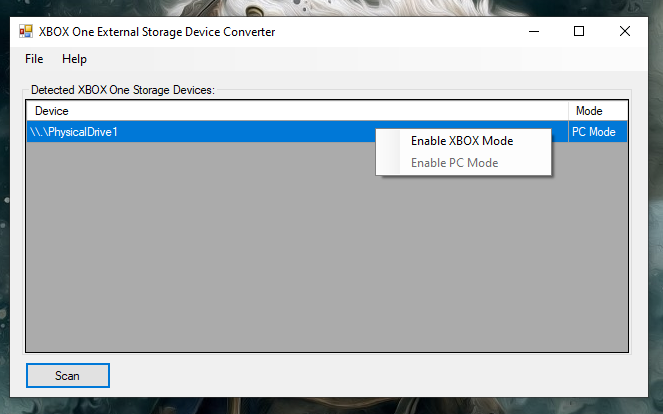Maximize the Storage Device Converter window
The height and width of the screenshot is (414, 663).
pyautogui.click(x=578, y=32)
